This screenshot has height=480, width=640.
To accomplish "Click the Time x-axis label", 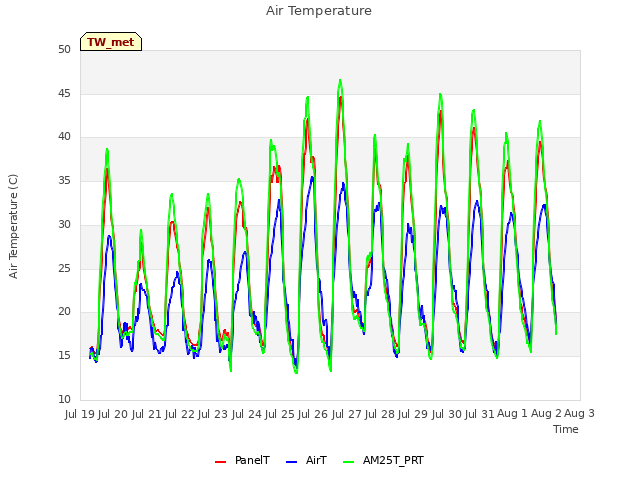I will pos(565,429).
